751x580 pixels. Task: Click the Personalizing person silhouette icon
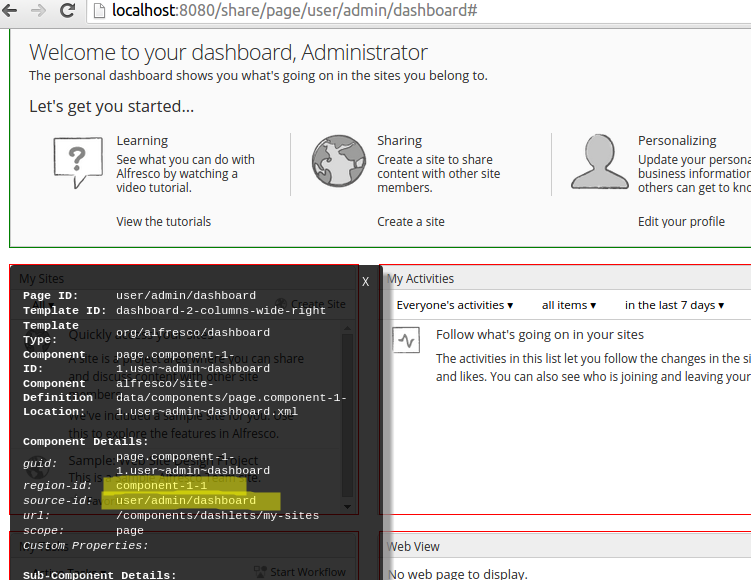coord(600,162)
